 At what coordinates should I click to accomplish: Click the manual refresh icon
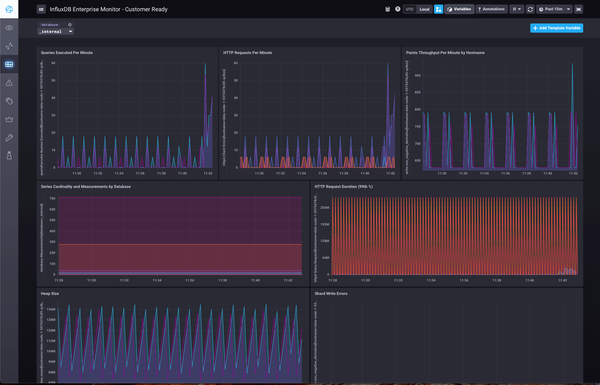[x=530, y=9]
